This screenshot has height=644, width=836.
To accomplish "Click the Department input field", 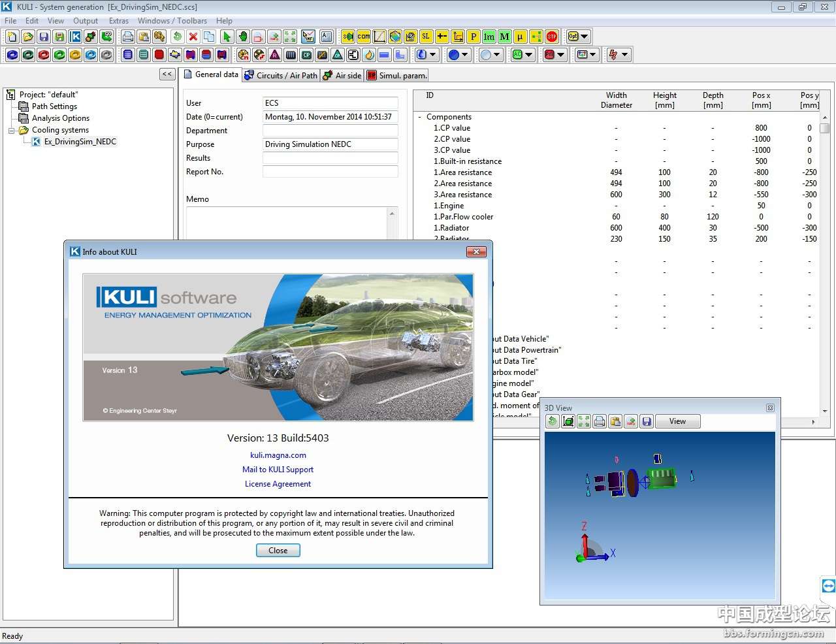I will 330,131.
